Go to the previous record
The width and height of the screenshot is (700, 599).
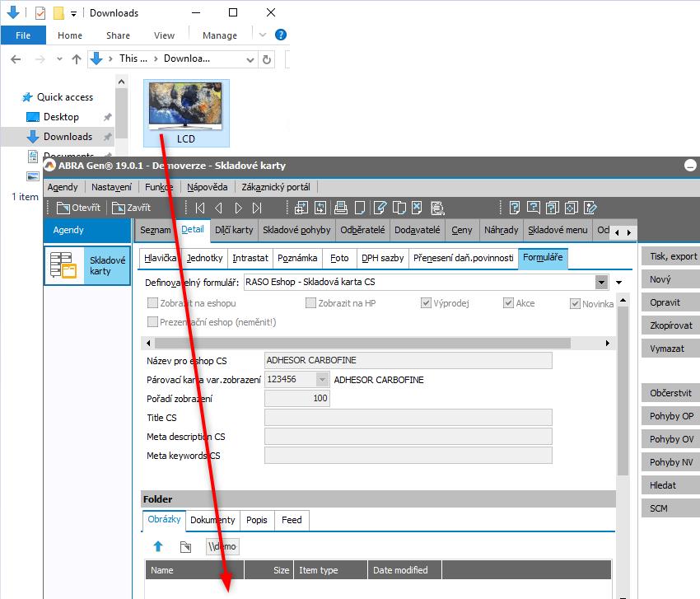[x=219, y=208]
